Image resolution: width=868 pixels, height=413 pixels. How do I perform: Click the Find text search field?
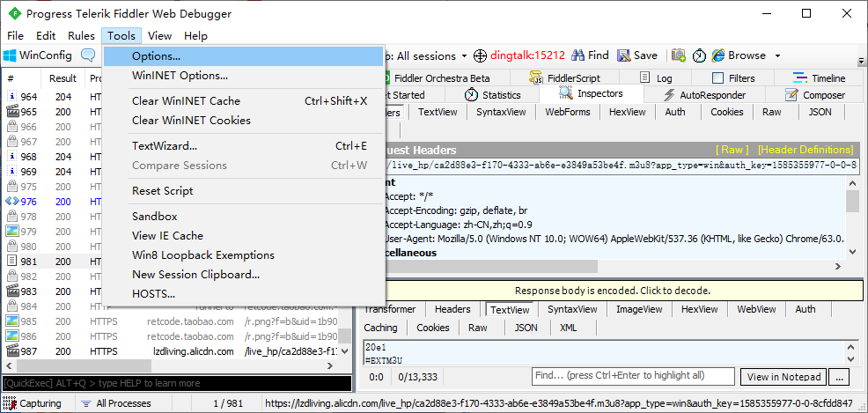click(633, 376)
